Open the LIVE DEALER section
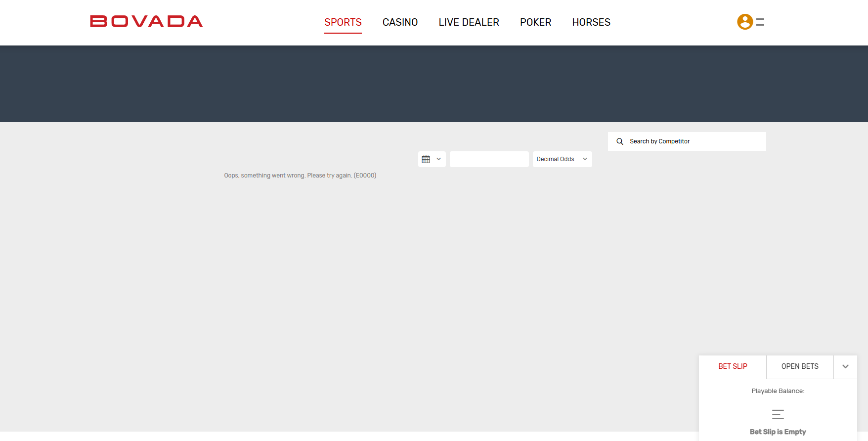This screenshot has width=868, height=441. [x=469, y=22]
